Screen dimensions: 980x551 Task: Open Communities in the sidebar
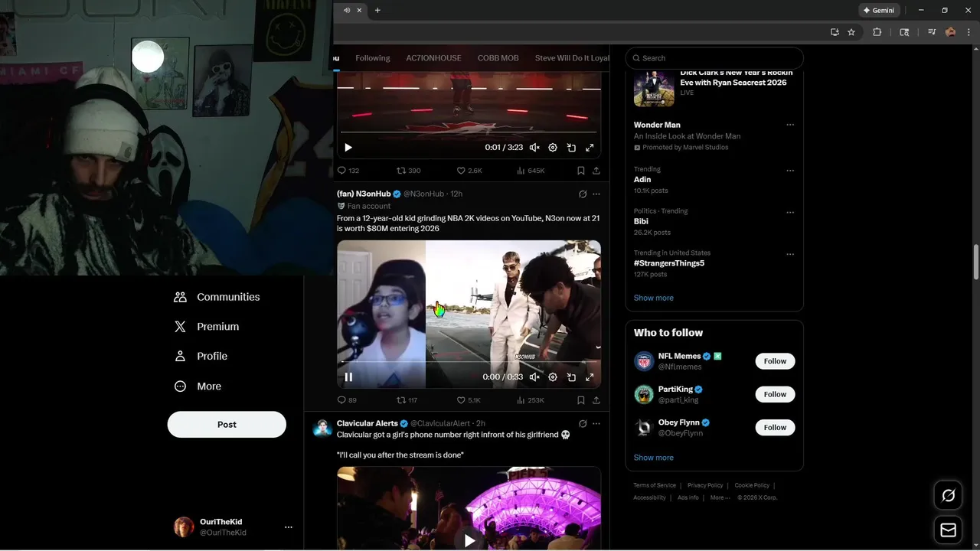217,297
